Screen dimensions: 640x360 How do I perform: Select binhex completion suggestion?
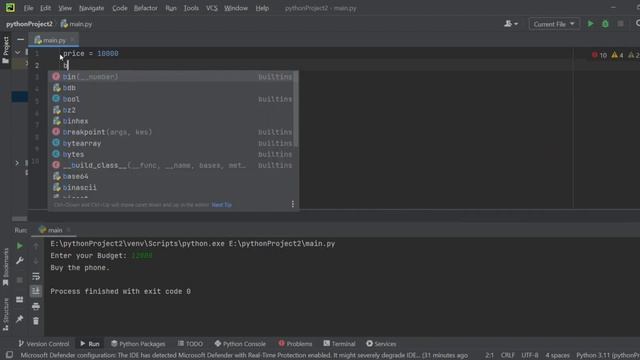[x=171, y=121]
